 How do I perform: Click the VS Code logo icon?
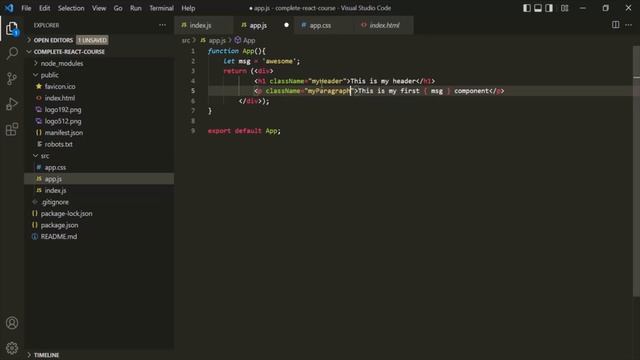pyautogui.click(x=9, y=8)
